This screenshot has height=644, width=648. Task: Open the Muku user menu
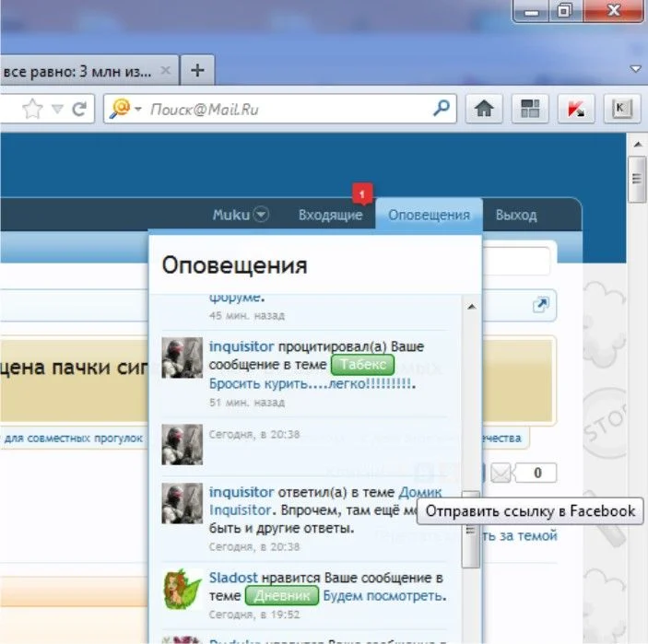click(241, 215)
